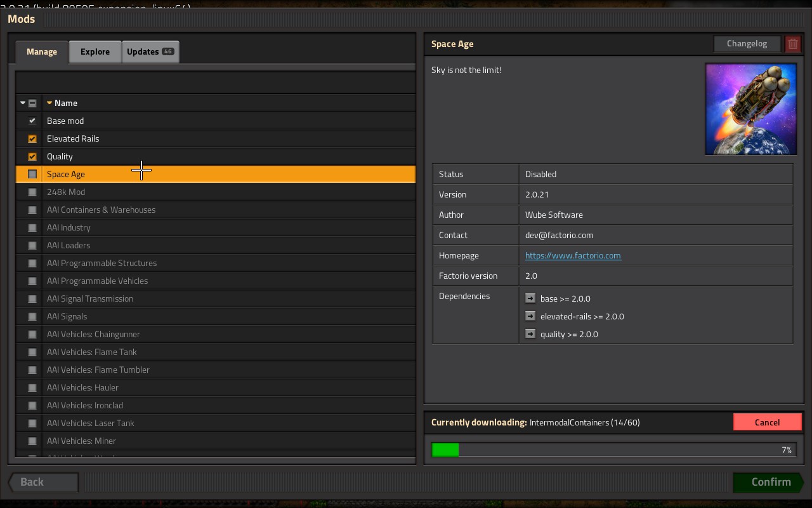Select the 248k Mod row
The image size is (812, 508).
pyautogui.click(x=216, y=192)
